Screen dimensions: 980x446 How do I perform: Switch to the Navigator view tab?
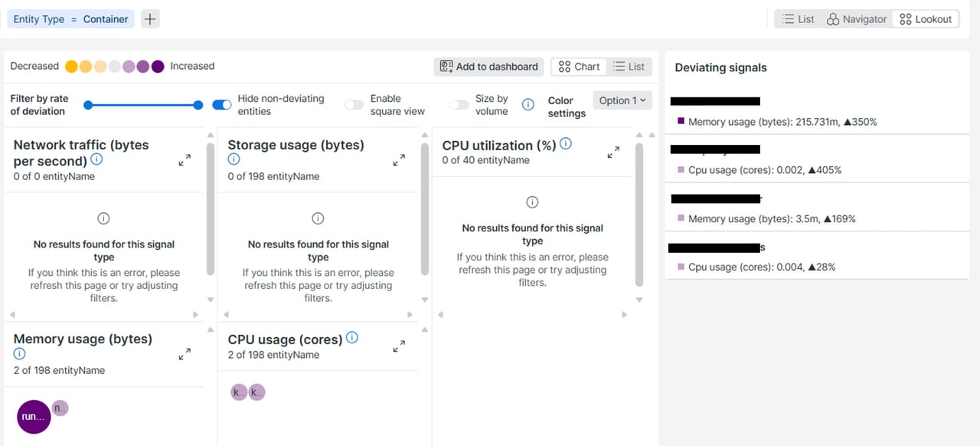click(857, 19)
